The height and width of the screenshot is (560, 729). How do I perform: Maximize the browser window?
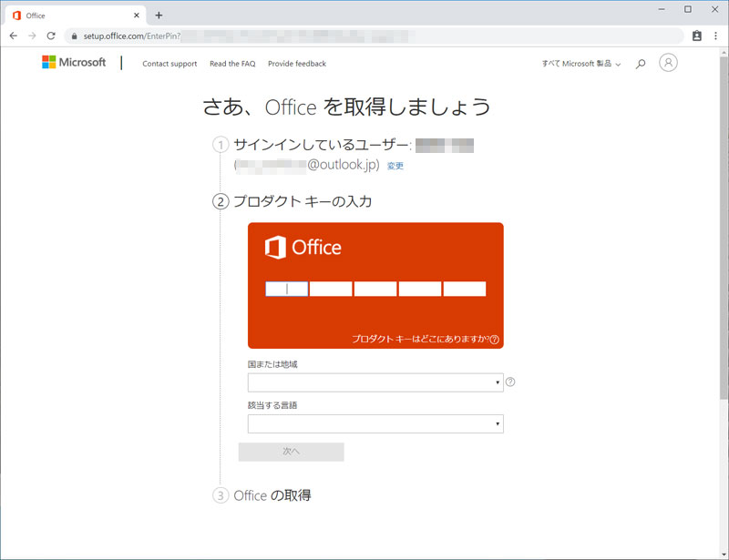point(688,9)
